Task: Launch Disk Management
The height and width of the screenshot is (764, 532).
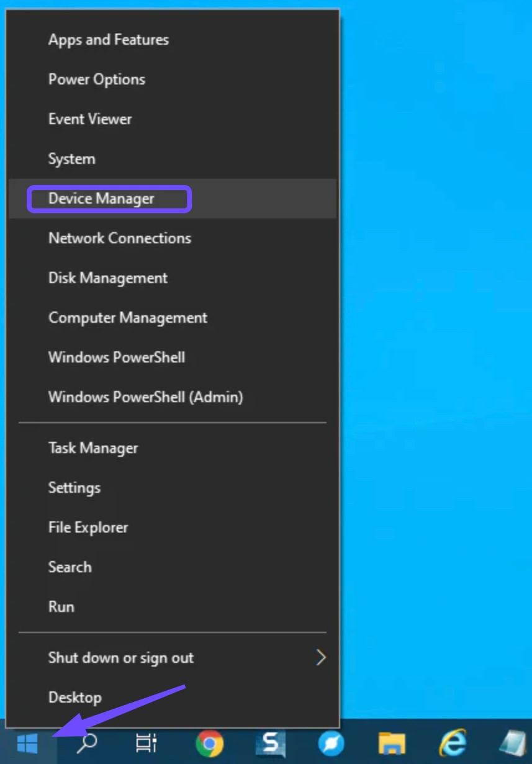Action: click(108, 278)
